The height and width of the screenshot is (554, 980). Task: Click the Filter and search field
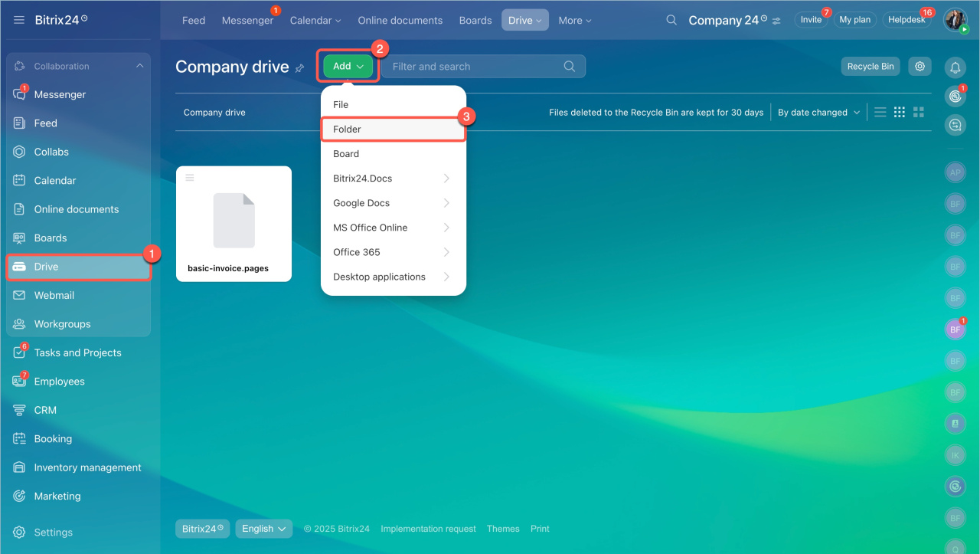pos(475,67)
